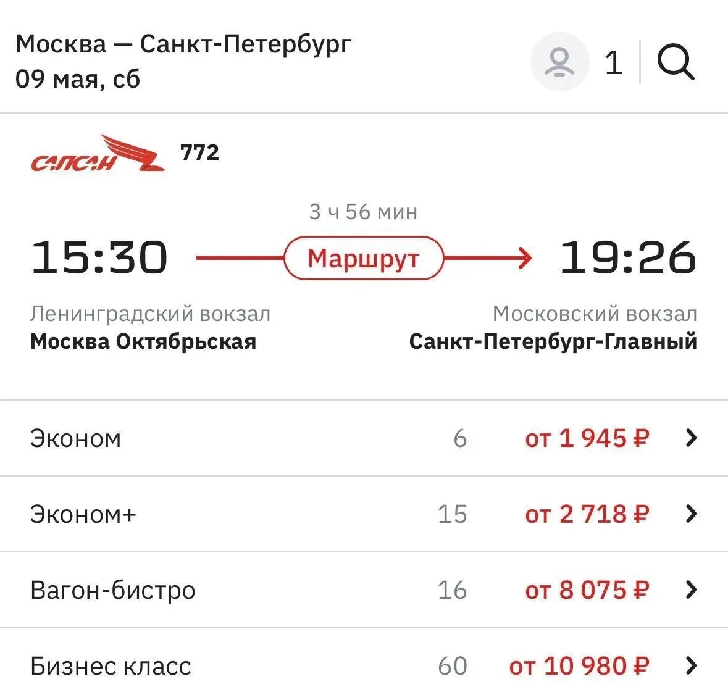The image size is (728, 700).
Task: Select the Эконом class row label
Action: click(76, 439)
